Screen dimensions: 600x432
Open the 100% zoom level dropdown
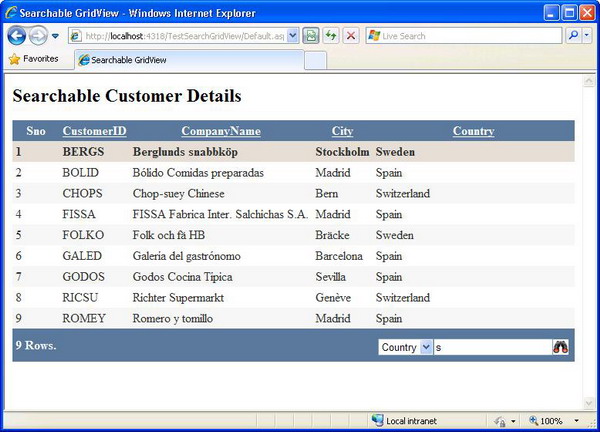click(577, 421)
